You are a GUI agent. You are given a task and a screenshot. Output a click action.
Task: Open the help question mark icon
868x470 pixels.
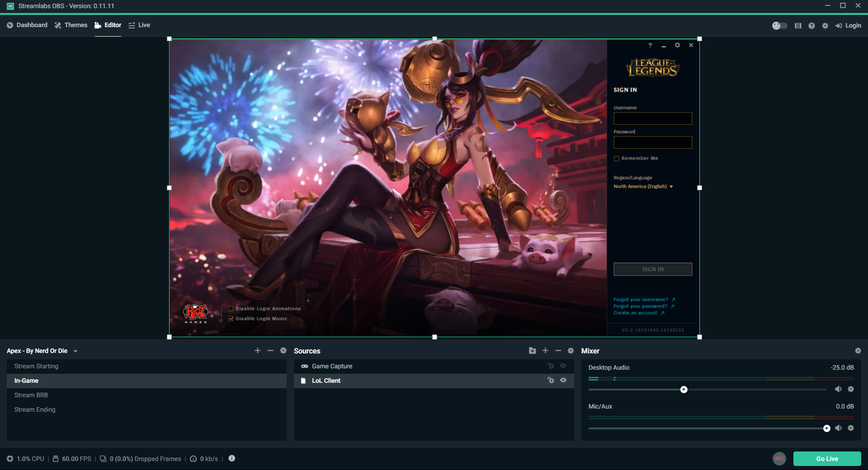pyautogui.click(x=811, y=26)
